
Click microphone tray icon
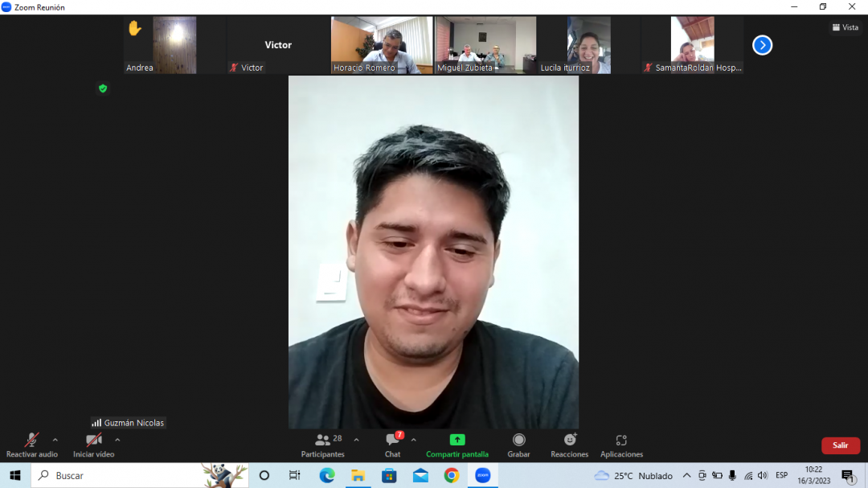(732, 475)
